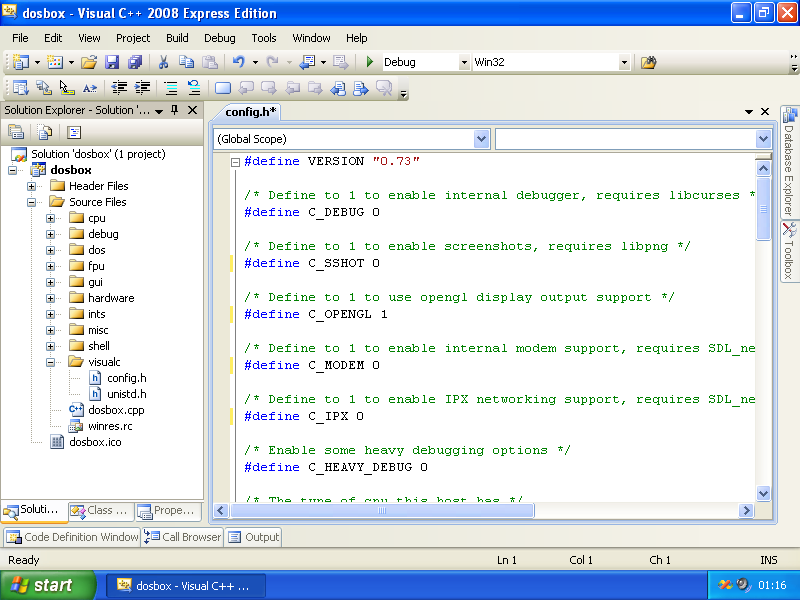Open the Win32 platform dropdown

coord(624,62)
